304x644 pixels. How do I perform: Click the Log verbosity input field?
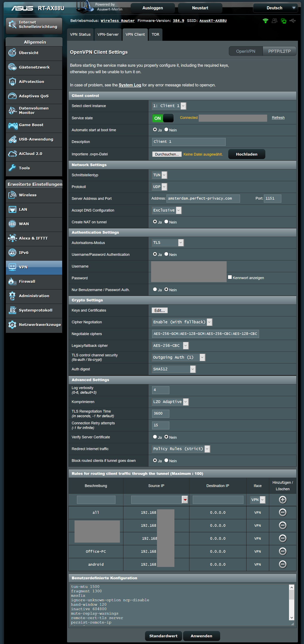pyautogui.click(x=160, y=390)
